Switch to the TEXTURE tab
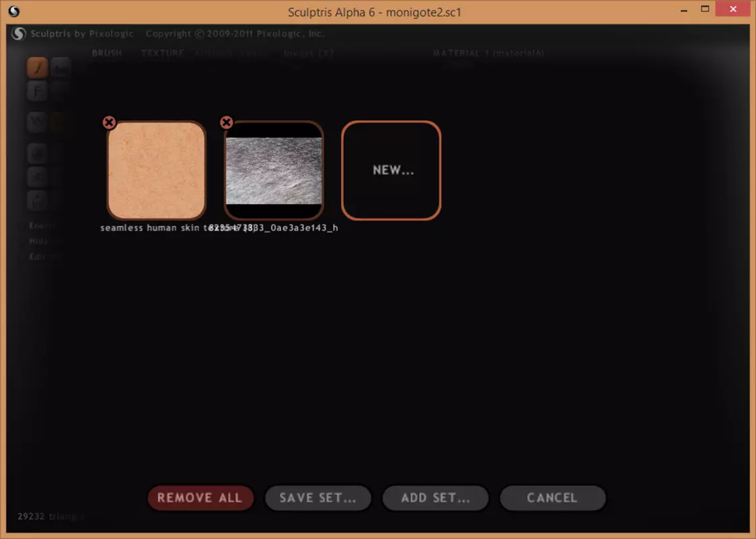756x539 pixels. click(x=162, y=53)
